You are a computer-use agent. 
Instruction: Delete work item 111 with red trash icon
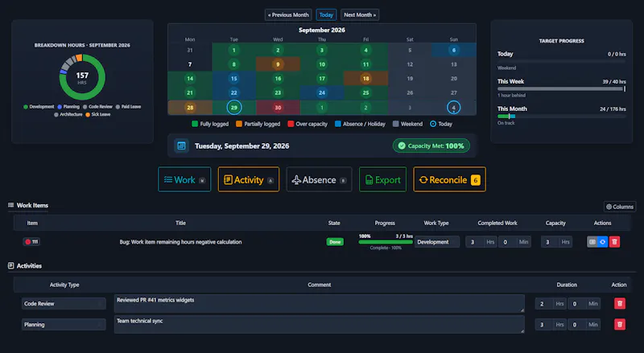pos(614,242)
